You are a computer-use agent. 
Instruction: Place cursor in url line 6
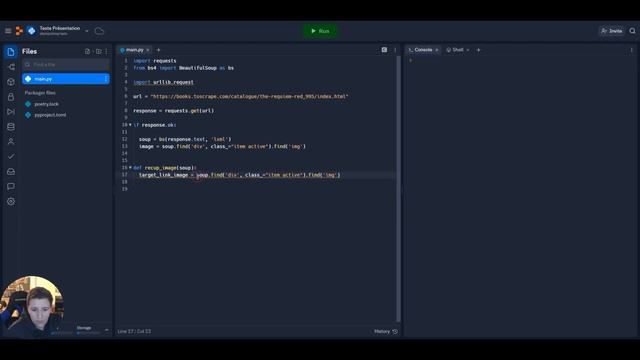(x=241, y=96)
